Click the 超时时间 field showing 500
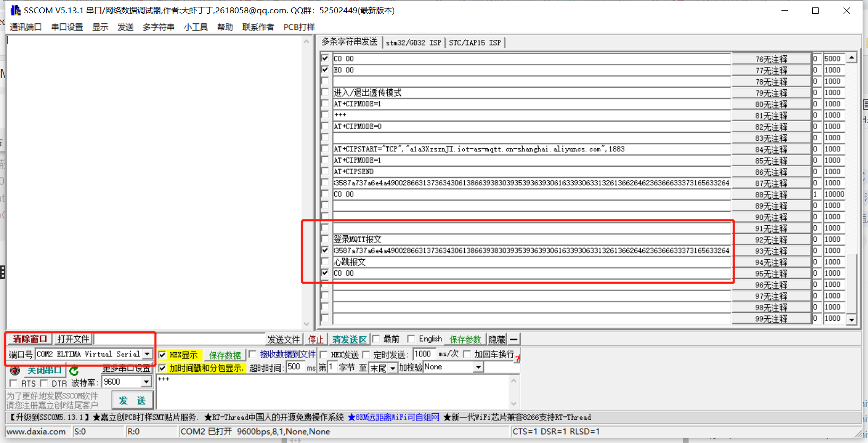This screenshot has width=868, height=443. coord(295,367)
